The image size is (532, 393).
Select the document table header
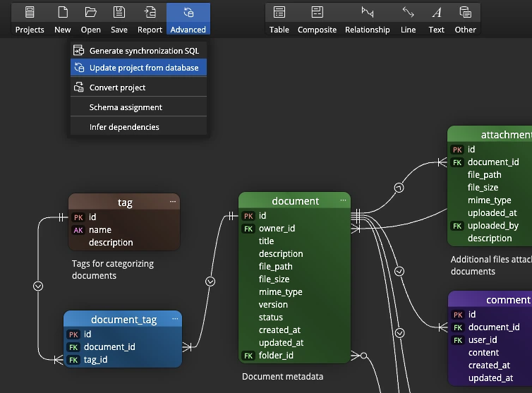(x=295, y=200)
